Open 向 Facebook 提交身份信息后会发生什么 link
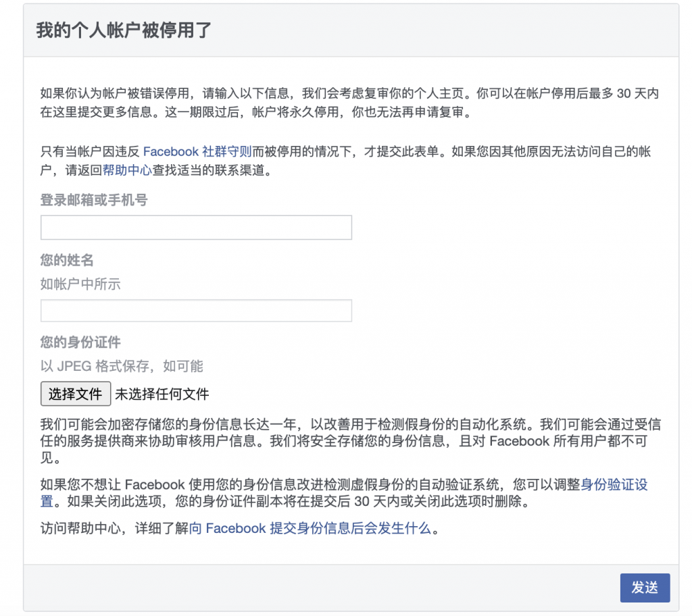 point(310,528)
